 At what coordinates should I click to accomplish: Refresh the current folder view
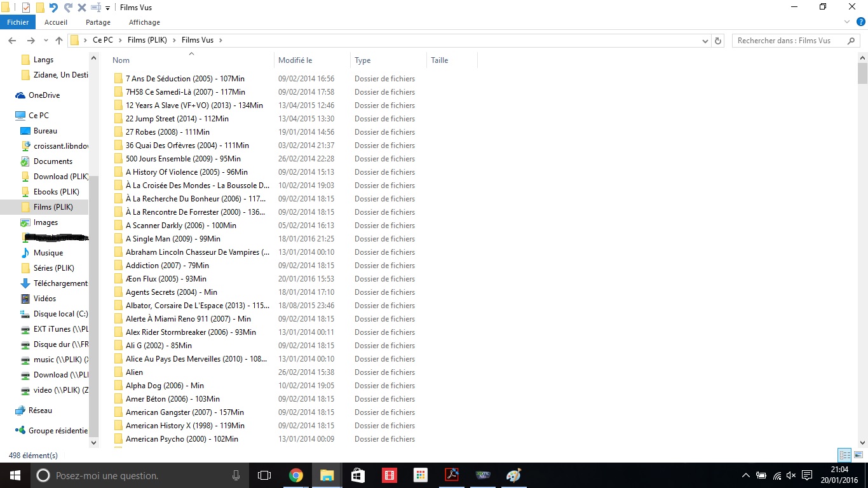coord(718,40)
